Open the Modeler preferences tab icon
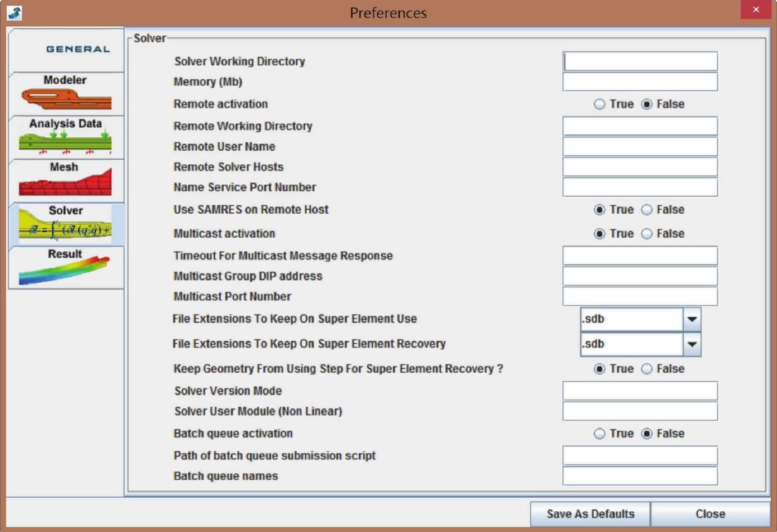 66,99
